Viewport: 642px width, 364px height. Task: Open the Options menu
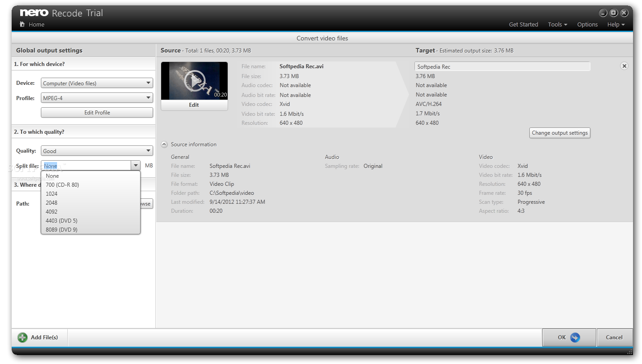coord(587,24)
